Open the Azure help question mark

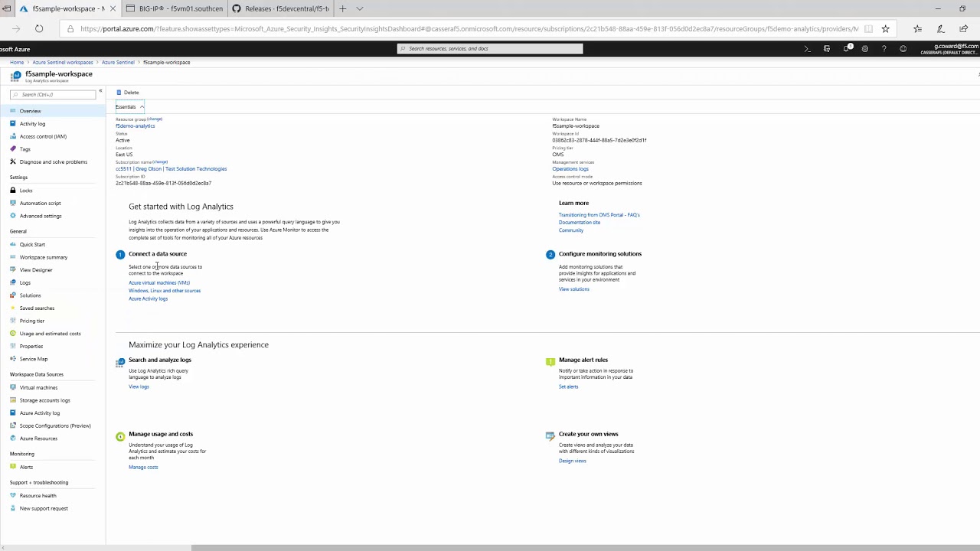point(884,49)
